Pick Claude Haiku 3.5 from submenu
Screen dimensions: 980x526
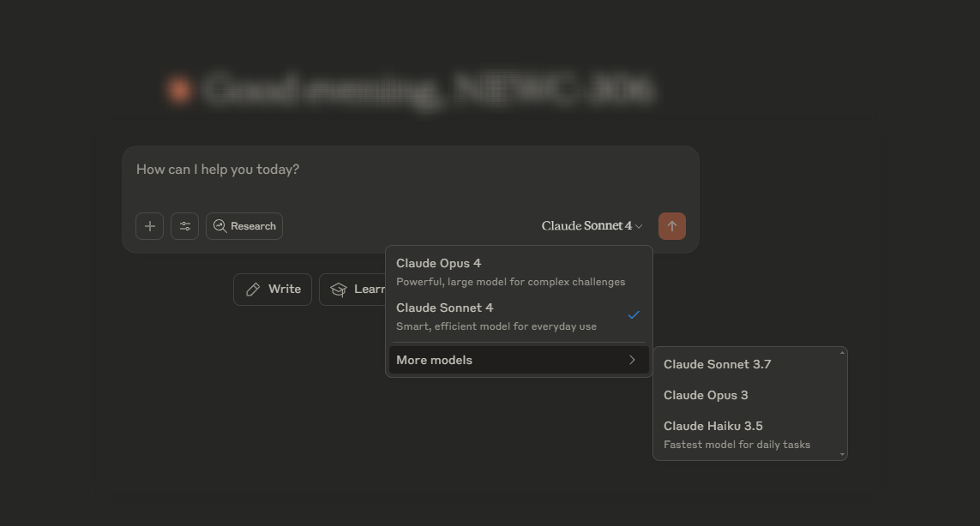[746, 435]
